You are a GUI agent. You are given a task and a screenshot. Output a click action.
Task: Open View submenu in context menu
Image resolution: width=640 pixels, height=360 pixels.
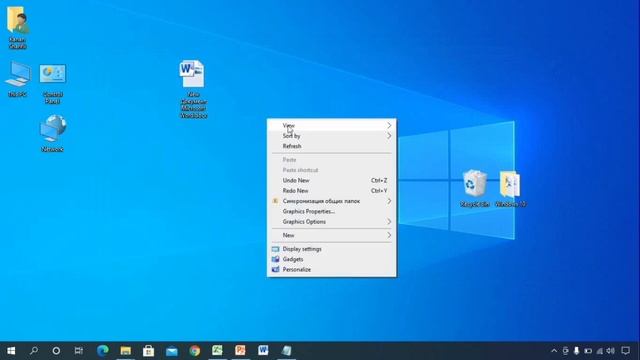331,125
